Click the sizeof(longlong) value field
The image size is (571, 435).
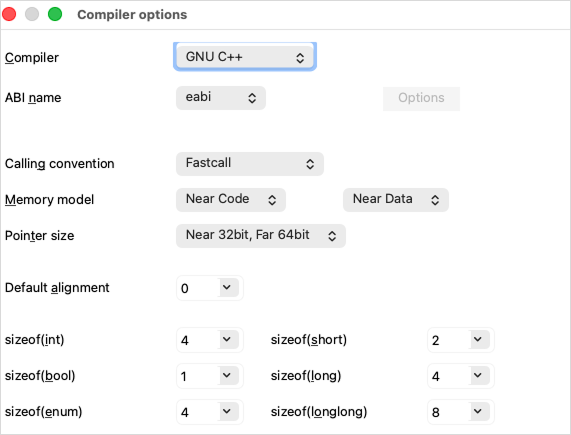pos(449,412)
